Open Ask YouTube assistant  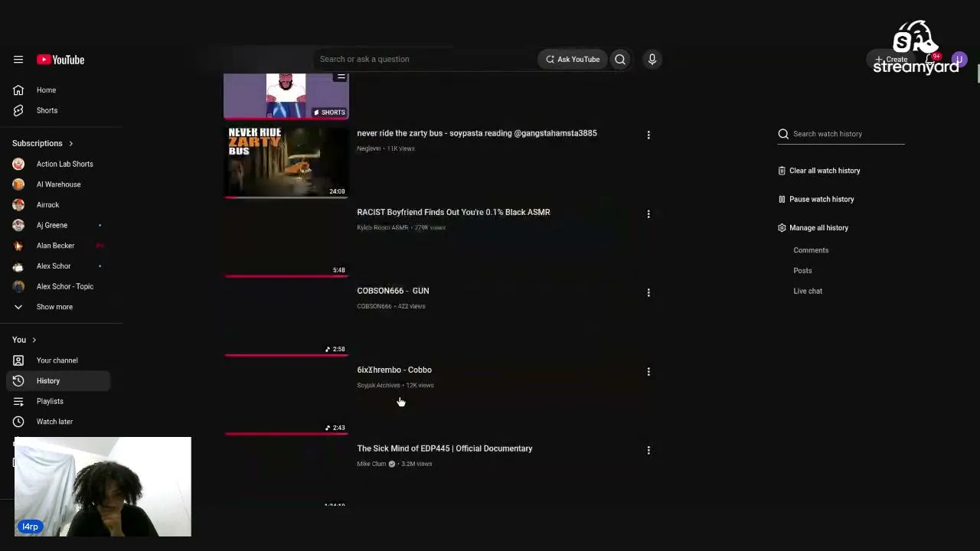573,59
